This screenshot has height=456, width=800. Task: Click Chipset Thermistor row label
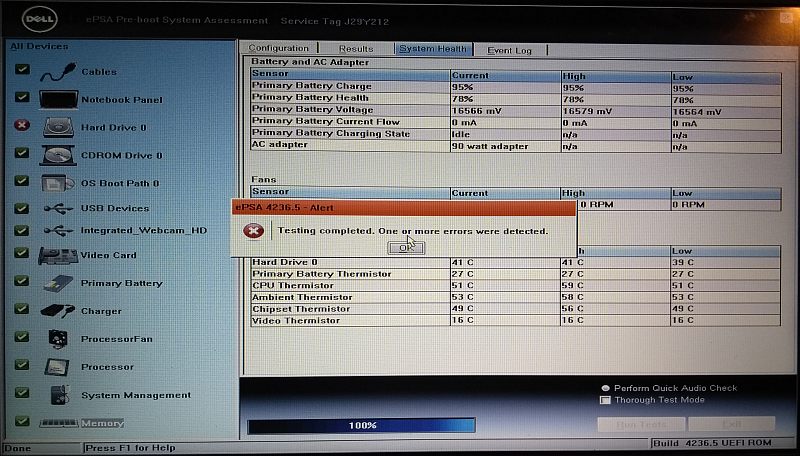301,309
